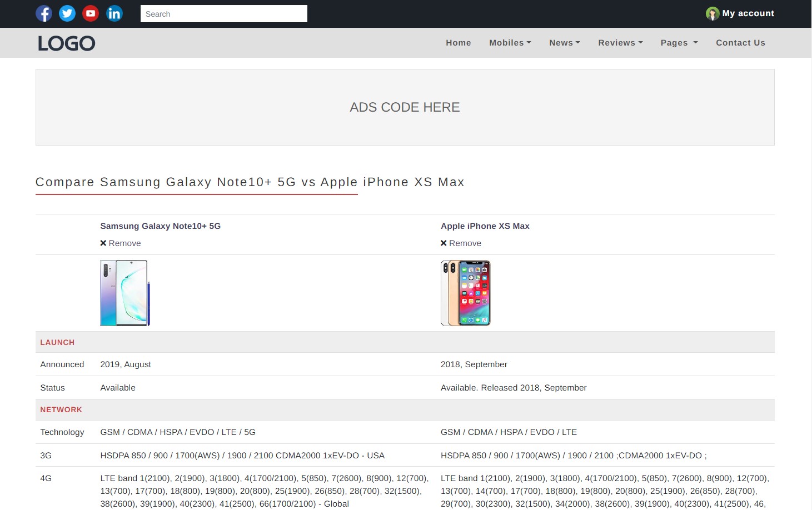
Task: Expand the News dropdown
Action: [x=564, y=43]
